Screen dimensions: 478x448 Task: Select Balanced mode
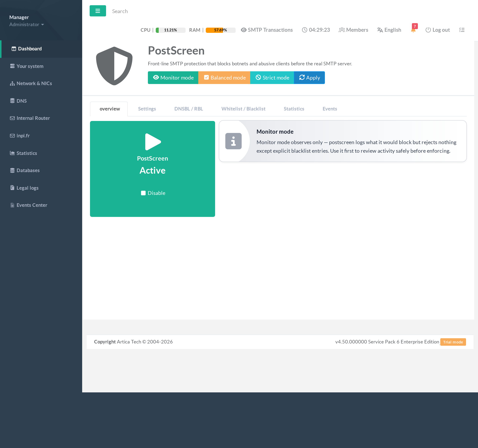(x=224, y=78)
